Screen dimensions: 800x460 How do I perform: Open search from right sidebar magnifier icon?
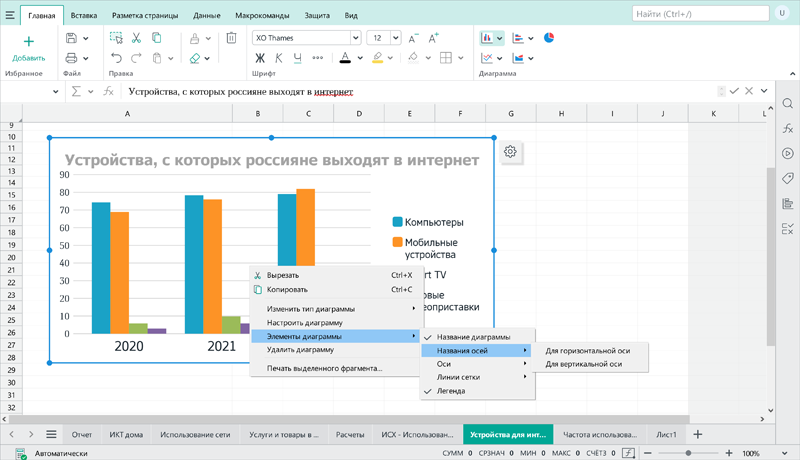787,104
